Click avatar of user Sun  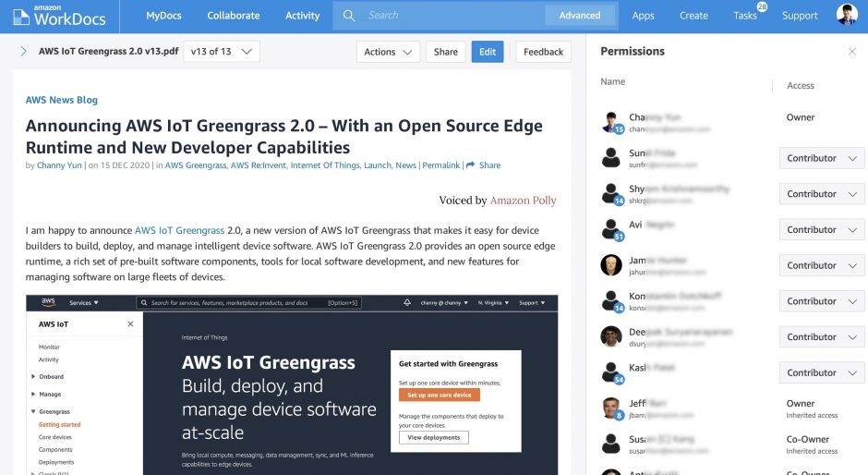(611, 158)
